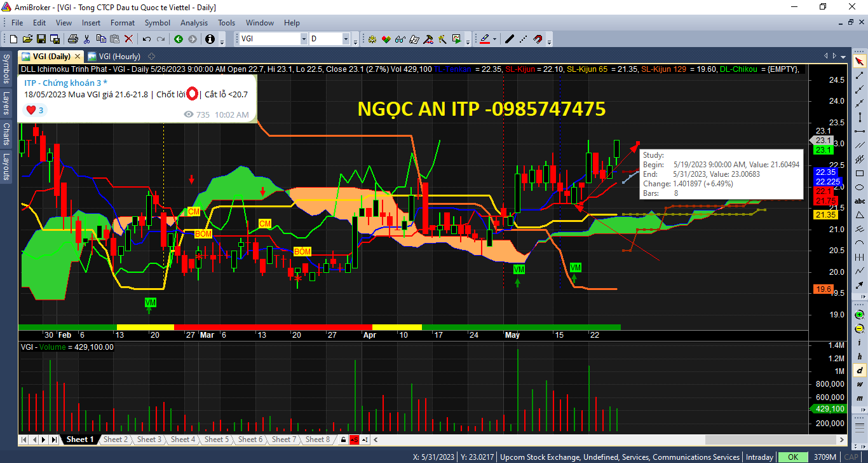The image size is (868, 463).
Task: Open the Format menu
Action: [x=123, y=23]
